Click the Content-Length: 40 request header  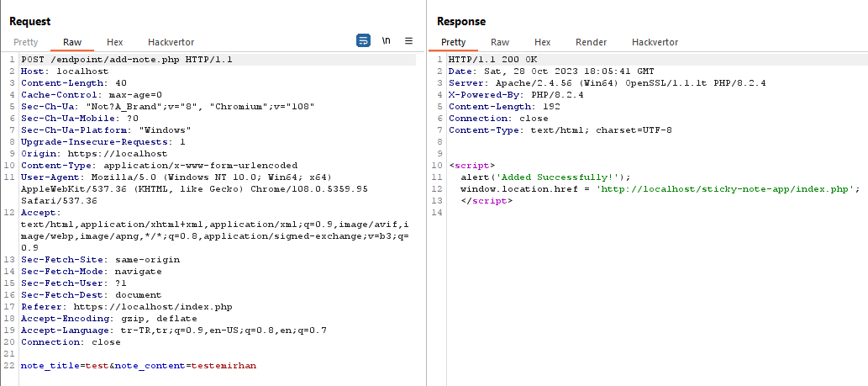pos(74,83)
